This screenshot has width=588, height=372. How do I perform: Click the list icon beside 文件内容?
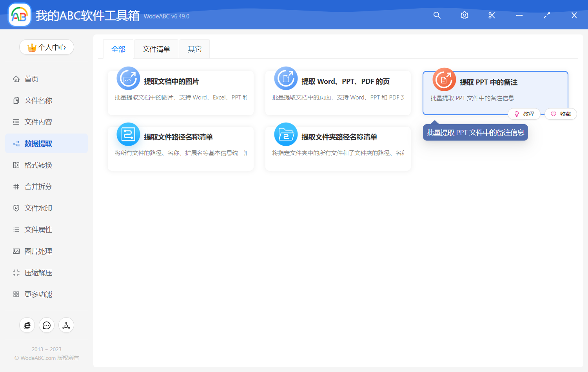[16, 122]
